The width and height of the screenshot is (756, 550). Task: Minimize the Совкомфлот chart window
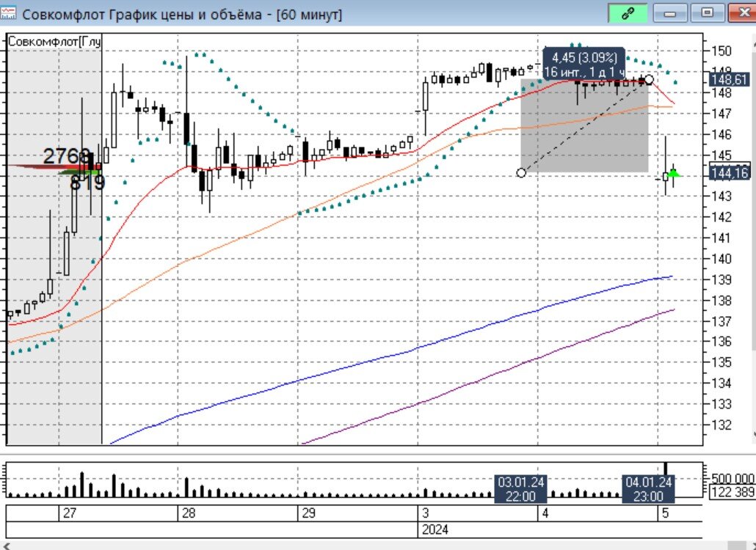(670, 13)
